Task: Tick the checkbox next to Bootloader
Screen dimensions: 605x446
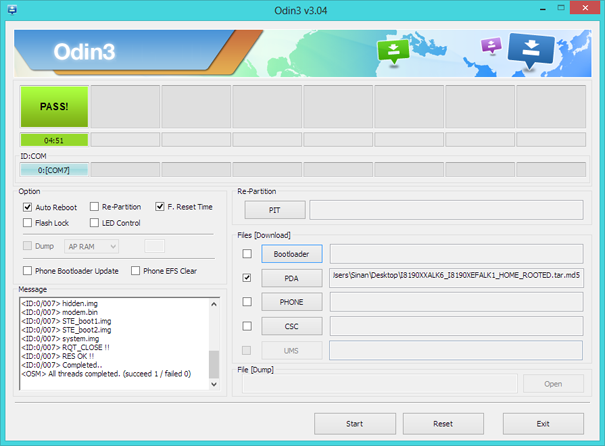Action: point(247,253)
